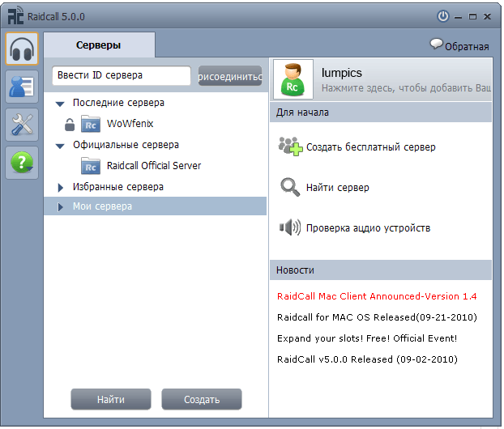Click the WoWfenix server icon
Viewport: 504px width, 429px height.
[91, 124]
